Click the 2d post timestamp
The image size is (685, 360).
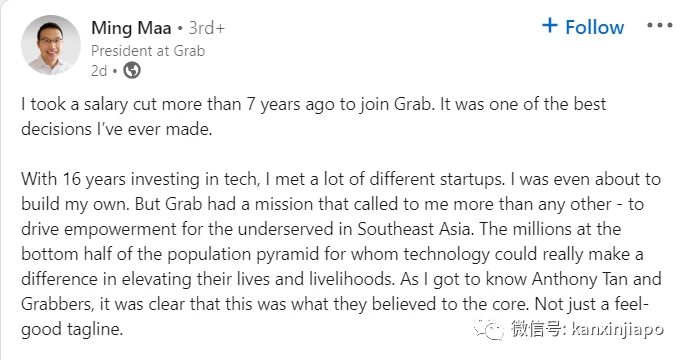[99, 70]
